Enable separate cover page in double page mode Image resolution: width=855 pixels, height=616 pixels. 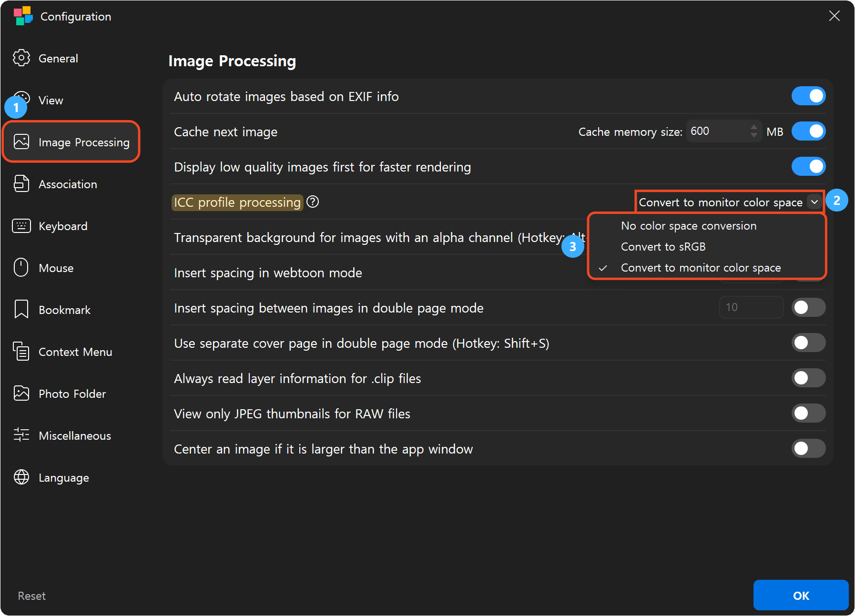808,343
